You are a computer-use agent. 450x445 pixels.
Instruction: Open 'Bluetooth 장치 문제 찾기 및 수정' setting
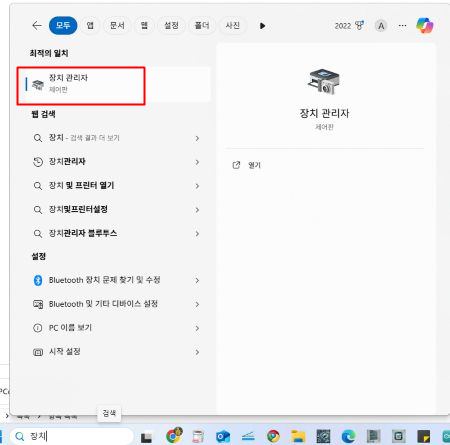tap(113, 280)
